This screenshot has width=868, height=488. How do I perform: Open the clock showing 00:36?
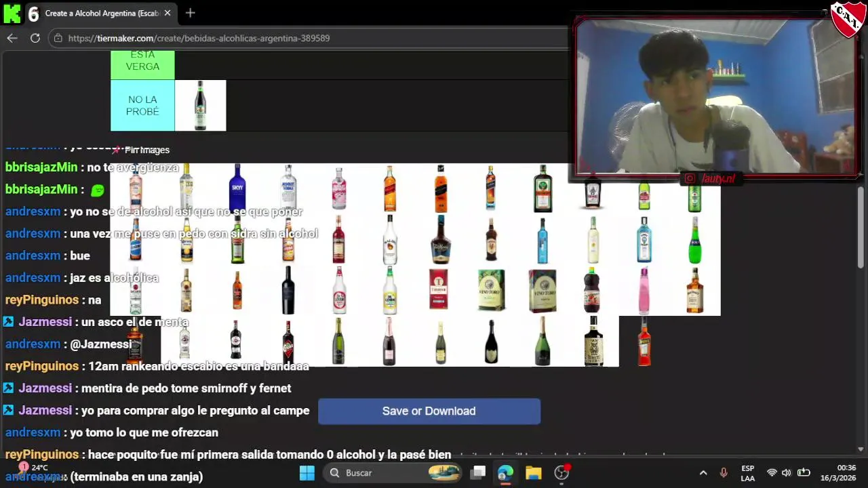pos(839,473)
